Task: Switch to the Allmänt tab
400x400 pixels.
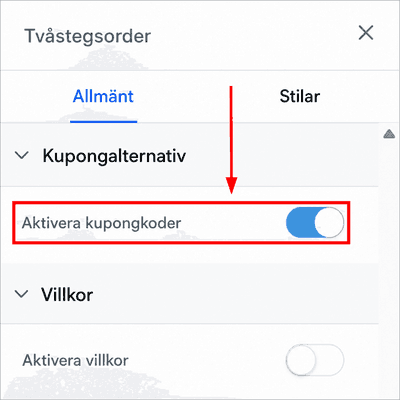Action: [103, 96]
